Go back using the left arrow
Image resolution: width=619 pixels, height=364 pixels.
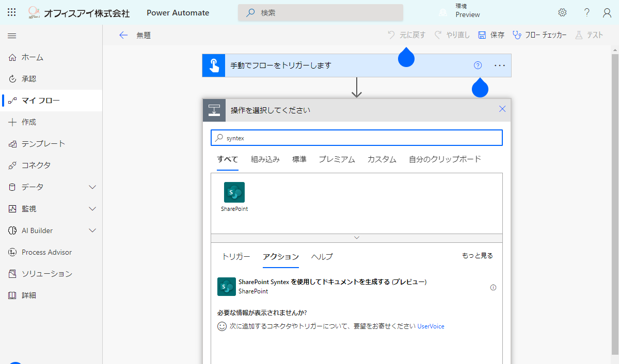123,35
